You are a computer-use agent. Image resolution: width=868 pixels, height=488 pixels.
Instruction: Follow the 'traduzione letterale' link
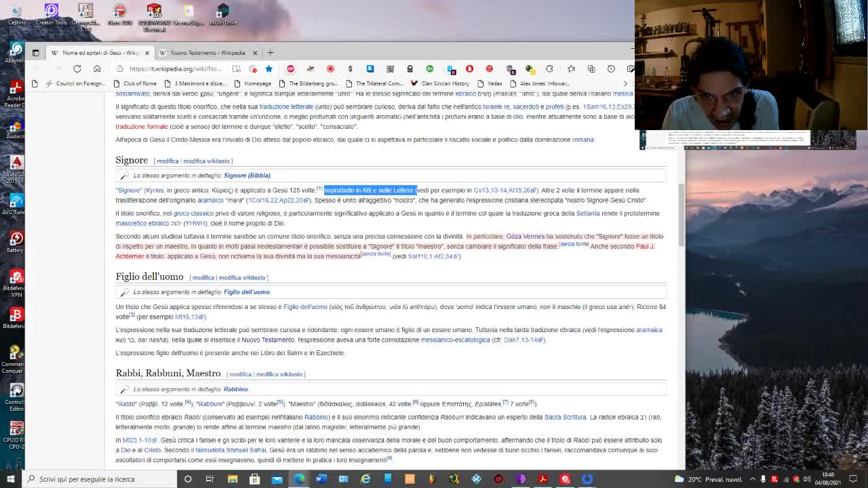coord(286,106)
